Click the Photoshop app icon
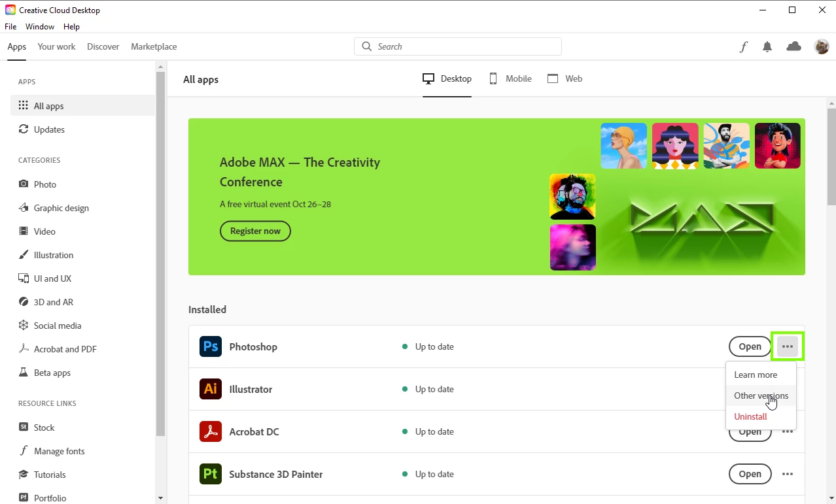The height and width of the screenshot is (504, 836). [x=211, y=346]
